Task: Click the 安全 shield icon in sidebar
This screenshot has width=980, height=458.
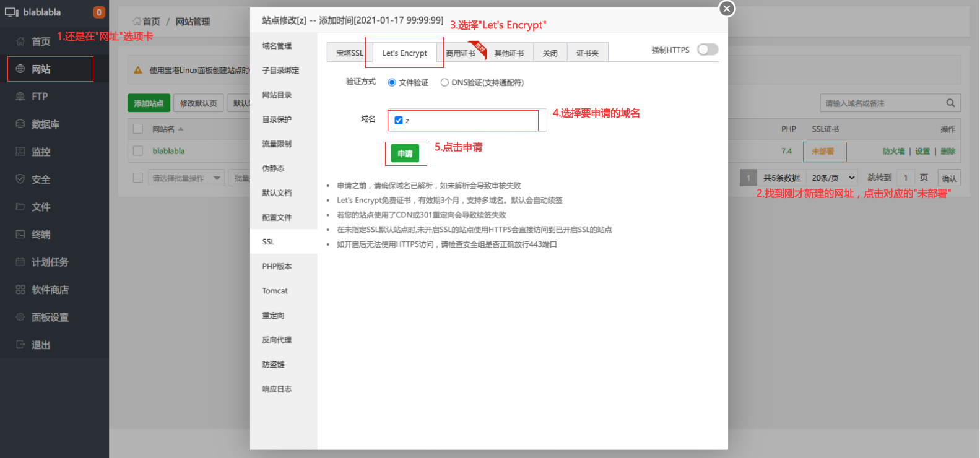Action: click(x=20, y=179)
